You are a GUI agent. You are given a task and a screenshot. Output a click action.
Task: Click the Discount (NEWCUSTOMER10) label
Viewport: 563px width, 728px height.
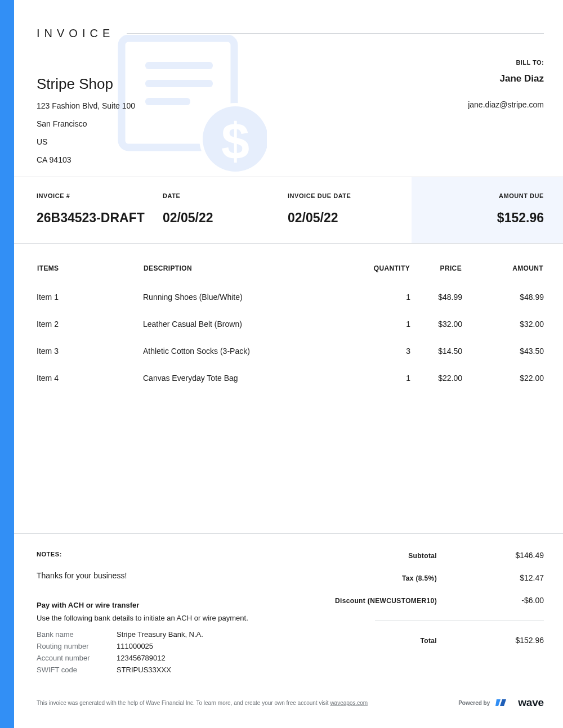coord(386,601)
